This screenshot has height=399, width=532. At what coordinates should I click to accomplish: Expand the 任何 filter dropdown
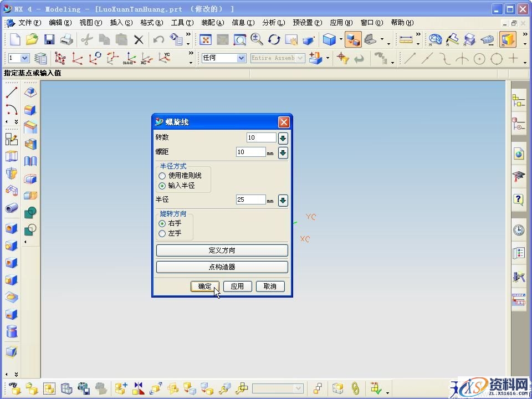241,58
